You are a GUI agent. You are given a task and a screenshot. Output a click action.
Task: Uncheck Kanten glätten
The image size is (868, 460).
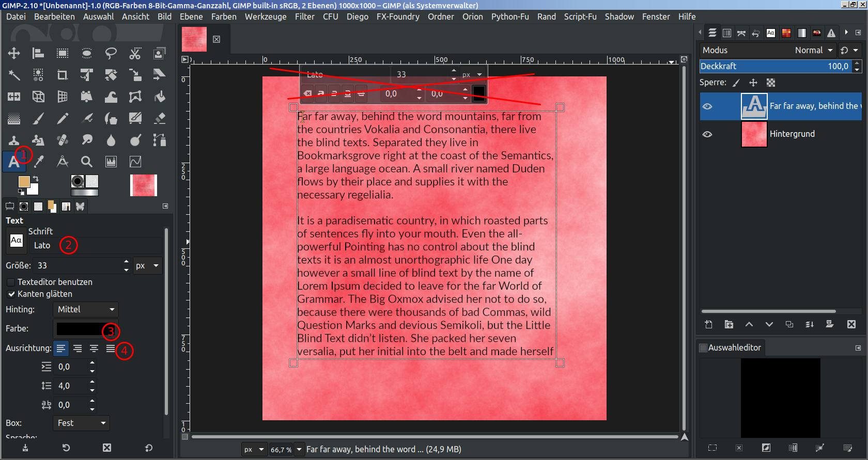click(11, 294)
